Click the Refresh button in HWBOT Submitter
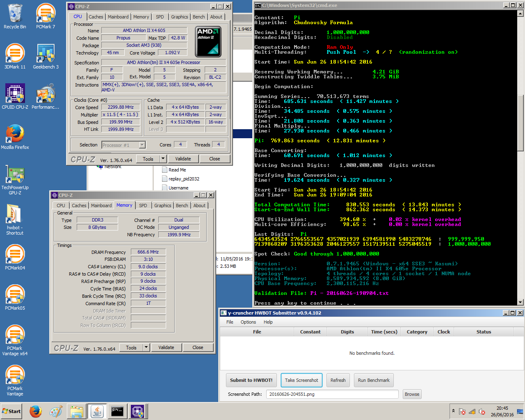The height and width of the screenshot is (420, 525). [x=338, y=380]
